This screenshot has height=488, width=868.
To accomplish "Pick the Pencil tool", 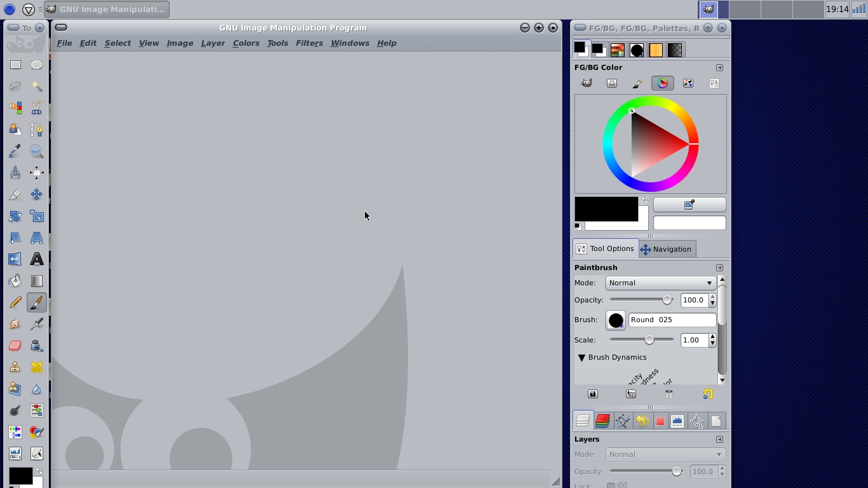I will [15, 302].
